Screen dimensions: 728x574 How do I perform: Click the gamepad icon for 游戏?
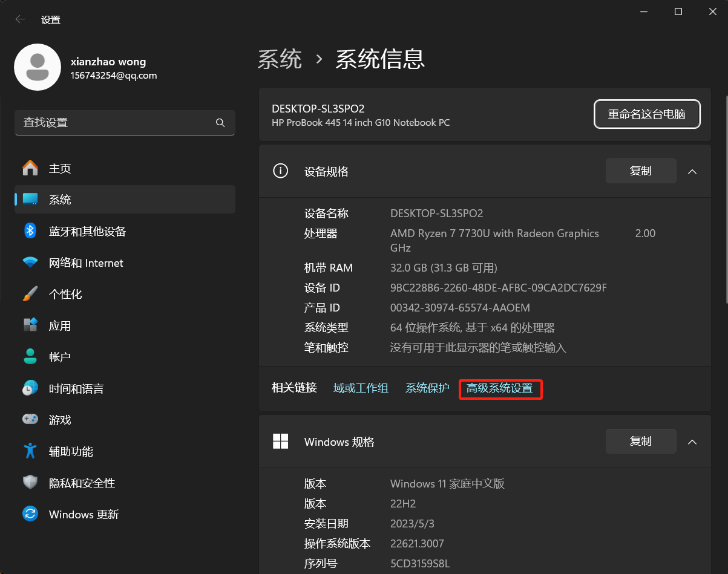pyautogui.click(x=30, y=420)
